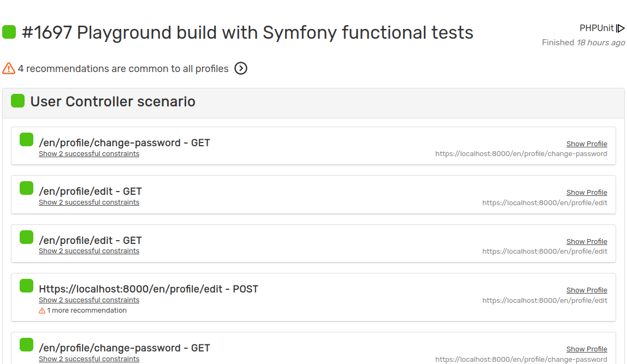
Task: Show Profile for the bottom change-password request
Action: (x=587, y=349)
